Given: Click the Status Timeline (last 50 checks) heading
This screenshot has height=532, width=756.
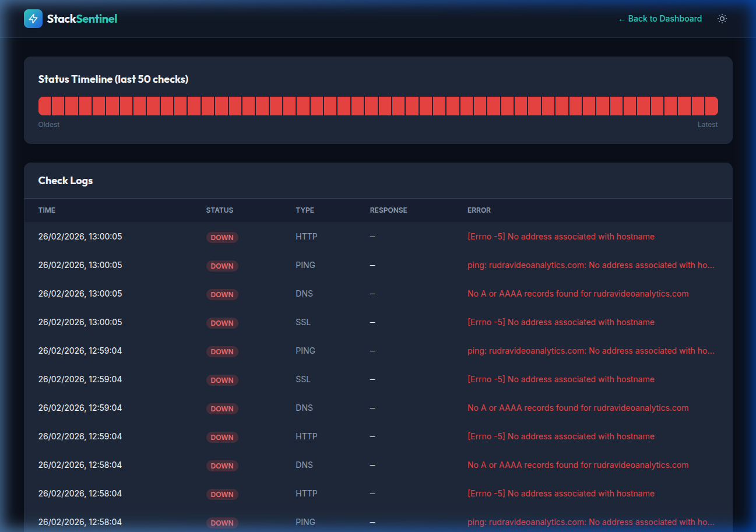Looking at the screenshot, I should [x=114, y=79].
